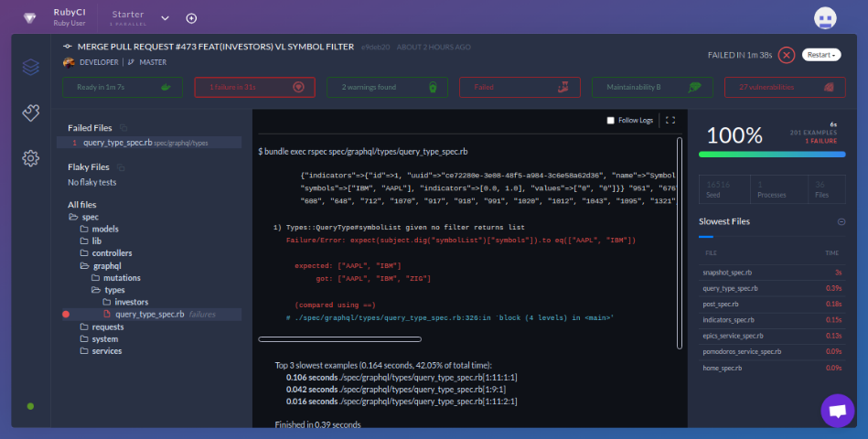This screenshot has height=439, width=868.
Task: Select the '1 failure in 31s' tab
Action: coord(254,88)
